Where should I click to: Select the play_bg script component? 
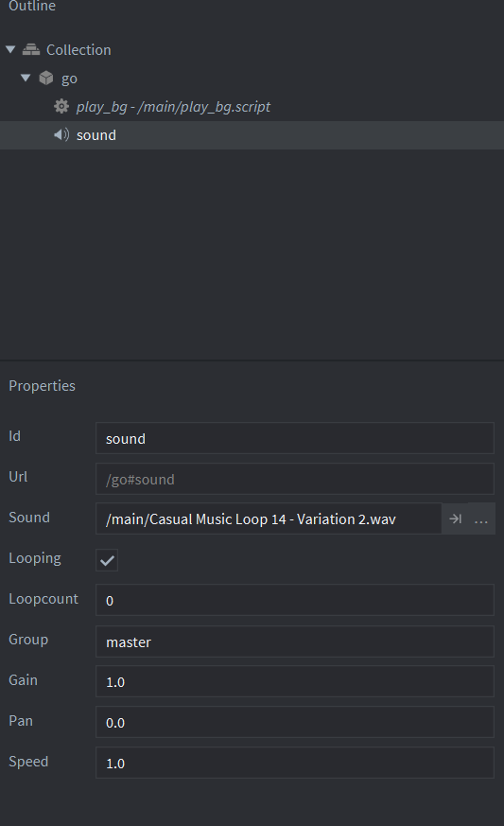tap(173, 106)
